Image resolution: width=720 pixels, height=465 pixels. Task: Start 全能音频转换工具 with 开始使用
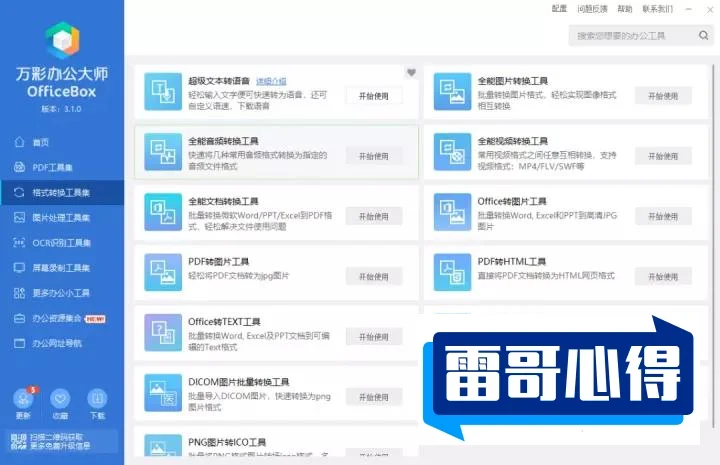pos(374,156)
